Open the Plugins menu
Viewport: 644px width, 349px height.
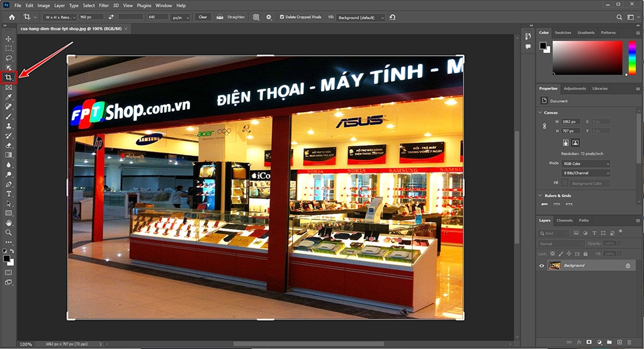click(x=144, y=5)
